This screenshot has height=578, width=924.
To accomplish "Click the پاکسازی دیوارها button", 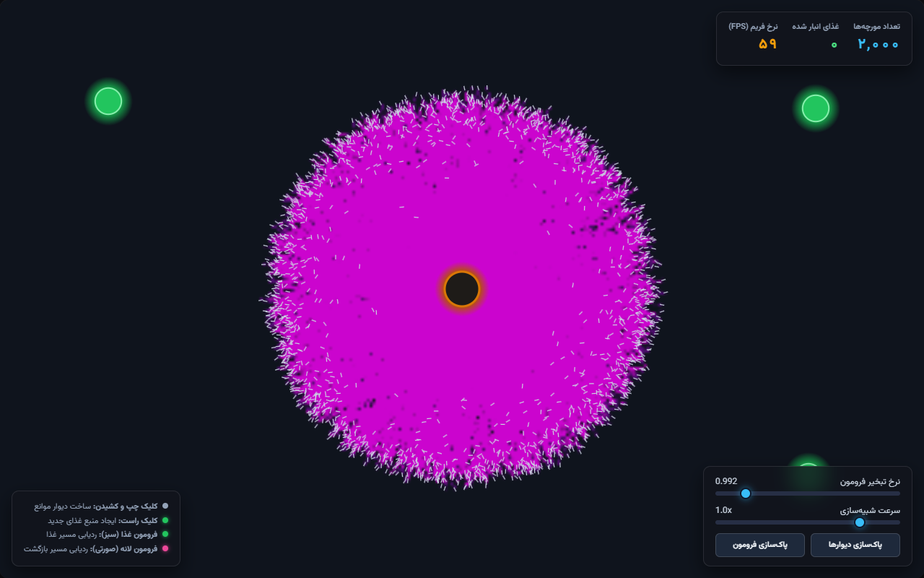I will pyautogui.click(x=855, y=545).
